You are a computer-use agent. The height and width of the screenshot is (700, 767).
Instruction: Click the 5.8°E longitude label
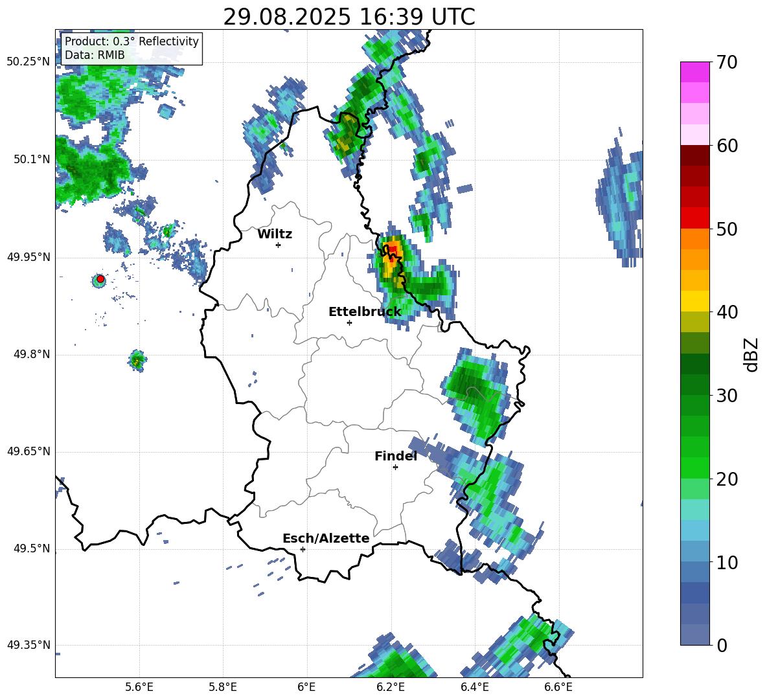coord(223,687)
